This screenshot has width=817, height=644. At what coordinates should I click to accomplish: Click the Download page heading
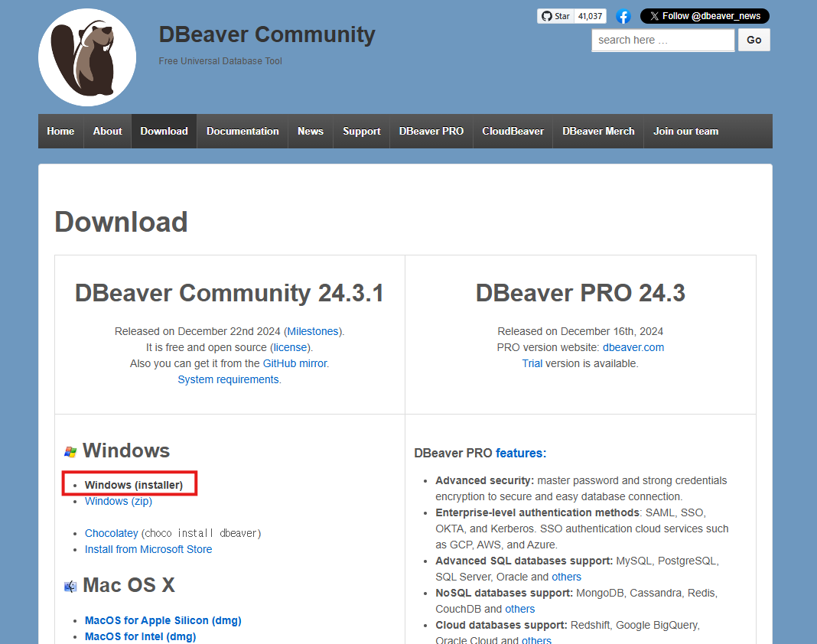(x=121, y=222)
